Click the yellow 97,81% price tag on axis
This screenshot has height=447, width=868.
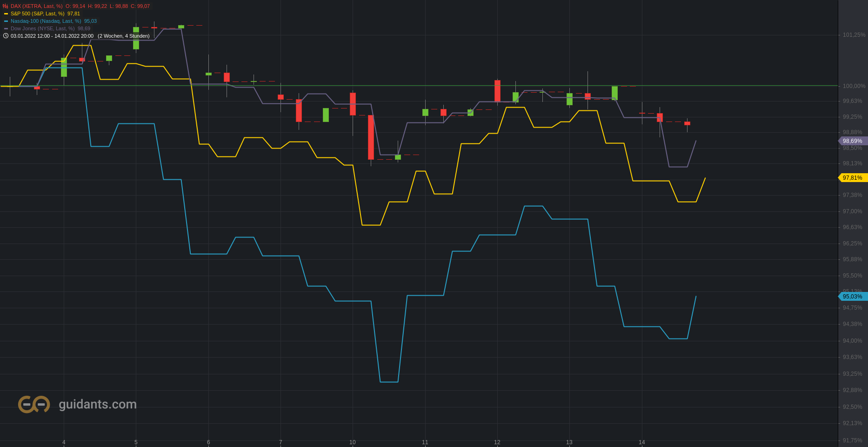[x=853, y=178]
